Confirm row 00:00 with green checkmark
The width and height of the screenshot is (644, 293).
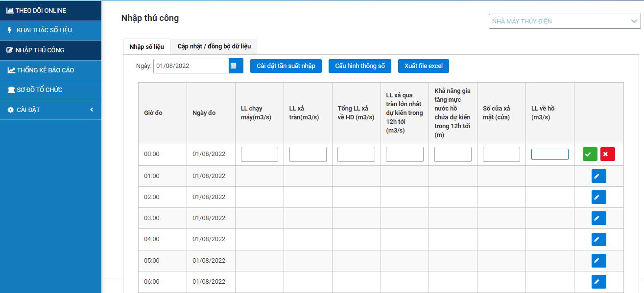point(590,154)
